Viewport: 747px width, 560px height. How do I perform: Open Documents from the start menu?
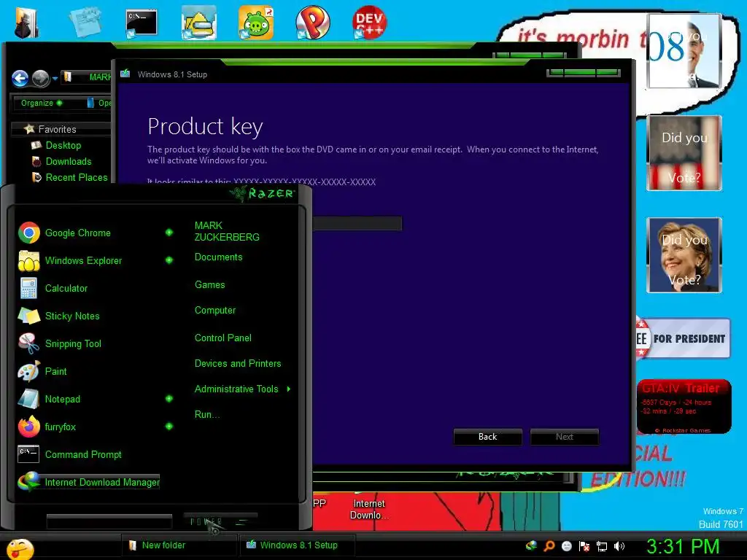[218, 257]
